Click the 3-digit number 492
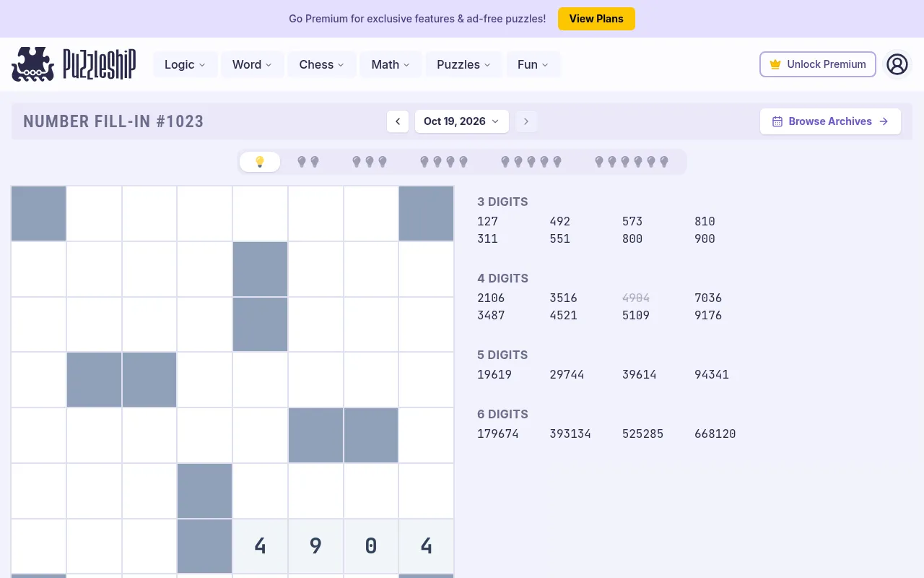924x578 pixels. (x=560, y=221)
